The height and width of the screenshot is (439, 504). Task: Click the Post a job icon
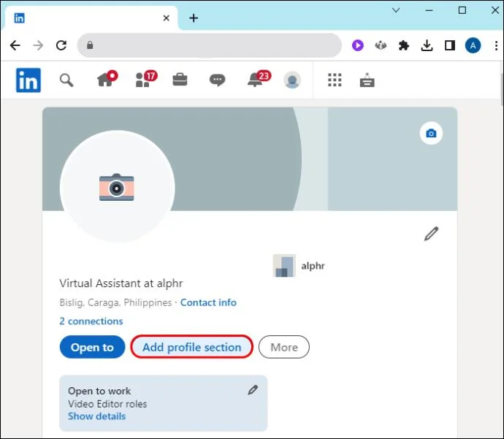367,80
